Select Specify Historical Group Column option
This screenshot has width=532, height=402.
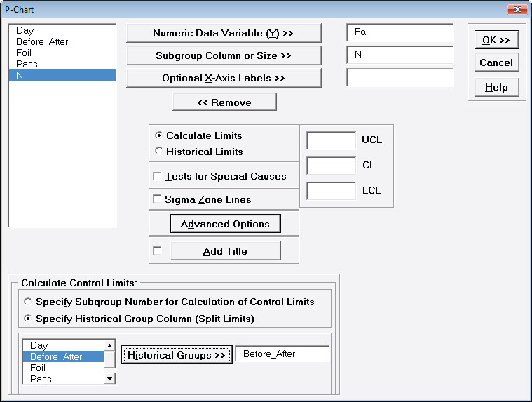pos(28,318)
